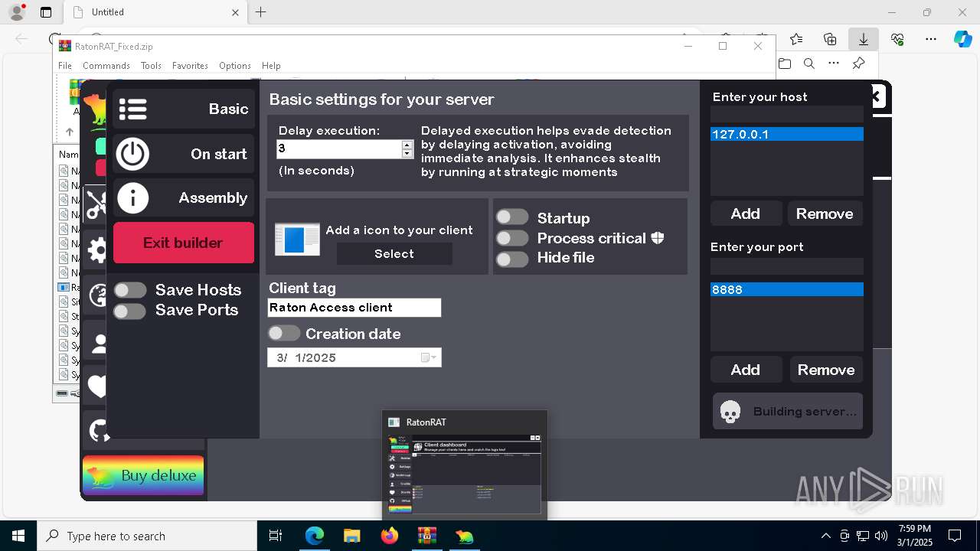
Task: Open more options ellipsis in Downloads panel
Action: (834, 64)
